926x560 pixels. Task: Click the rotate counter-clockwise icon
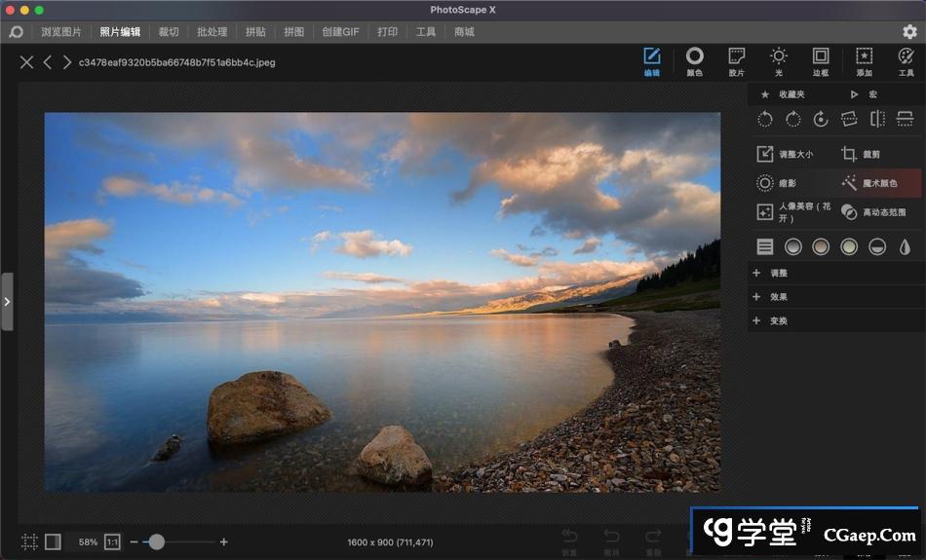pyautogui.click(x=765, y=119)
